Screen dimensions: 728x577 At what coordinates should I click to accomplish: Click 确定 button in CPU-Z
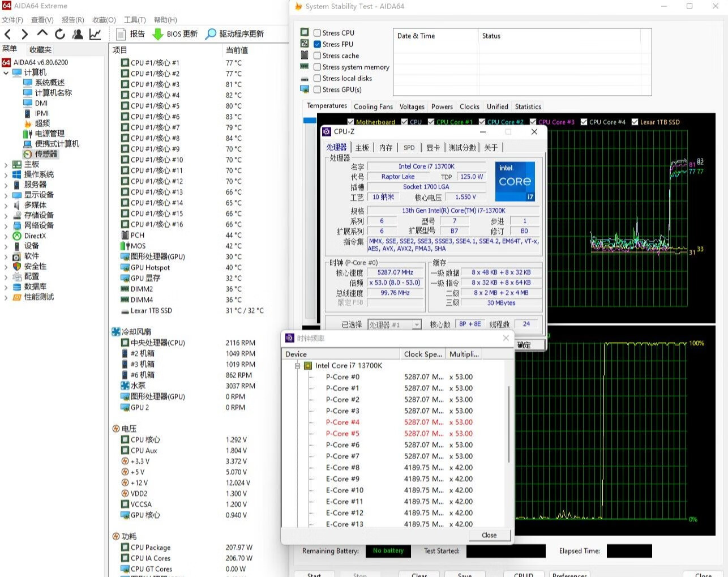point(524,345)
